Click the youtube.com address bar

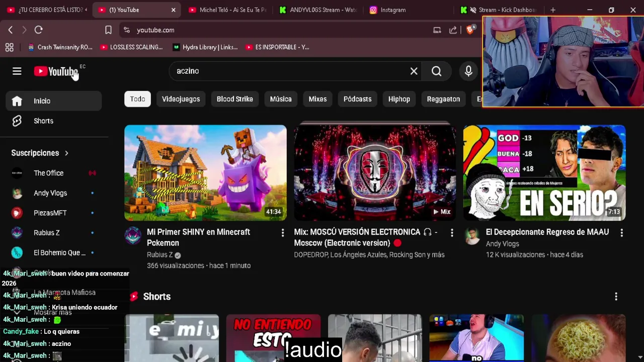pos(282,30)
